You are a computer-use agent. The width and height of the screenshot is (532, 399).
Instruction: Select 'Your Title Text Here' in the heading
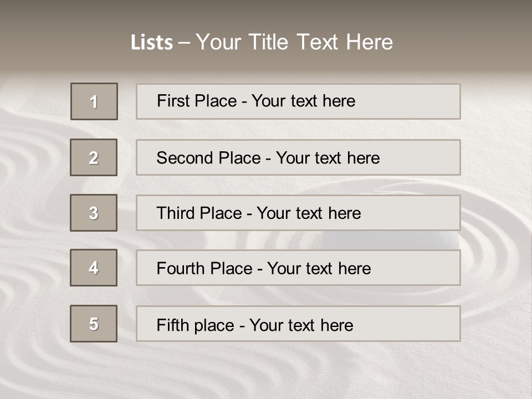(294, 42)
